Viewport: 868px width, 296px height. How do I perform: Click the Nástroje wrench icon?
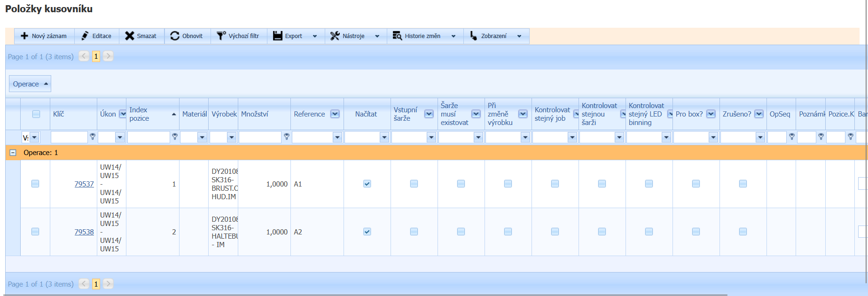point(335,36)
